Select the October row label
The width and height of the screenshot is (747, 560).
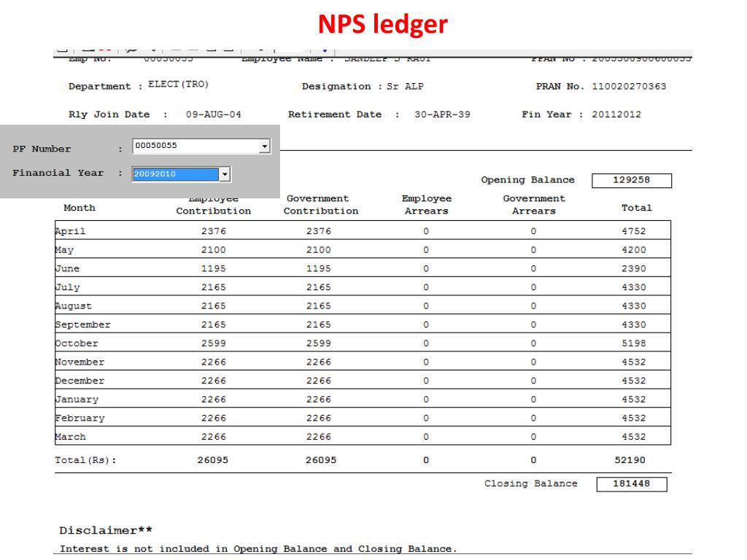(x=77, y=343)
